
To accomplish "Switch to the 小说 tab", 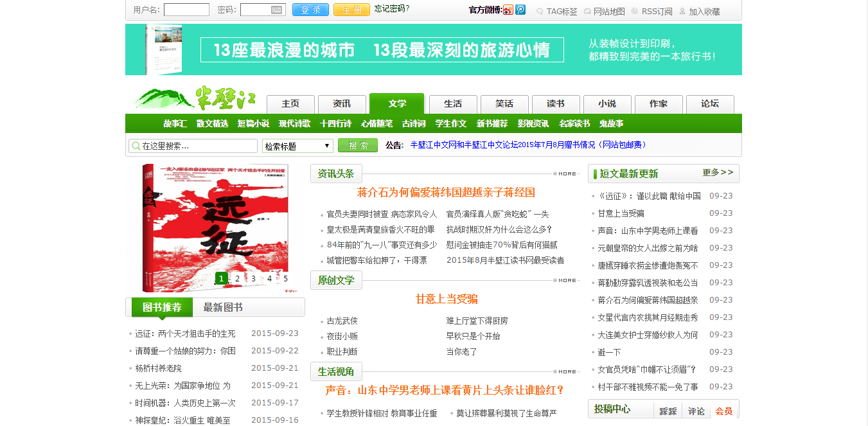I will click(x=607, y=104).
